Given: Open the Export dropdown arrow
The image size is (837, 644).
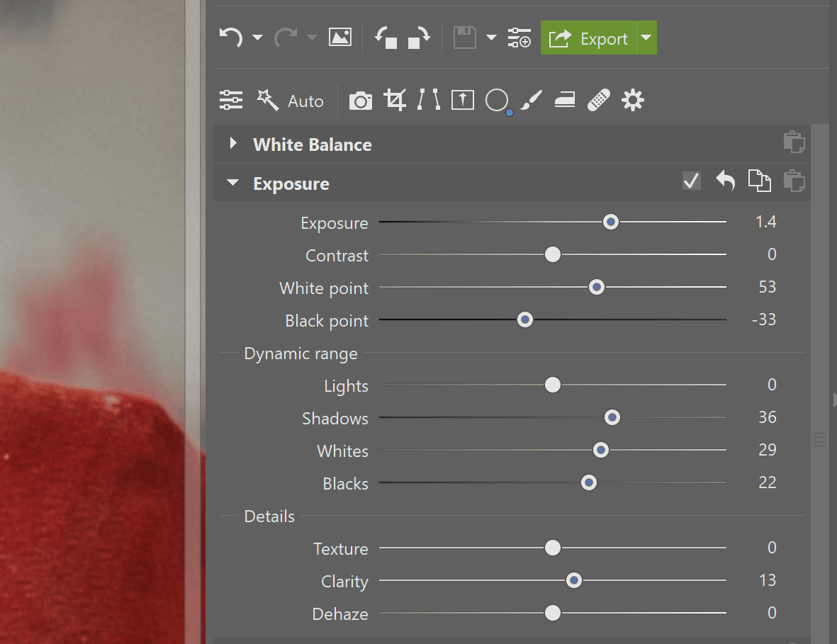Looking at the screenshot, I should pyautogui.click(x=646, y=38).
